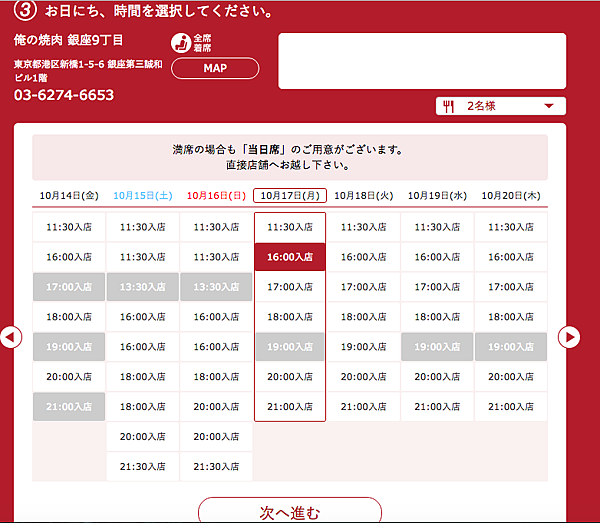Pick 11:30入店 on 10月14日
Image resolution: width=600 pixels, height=523 pixels.
tap(69, 227)
